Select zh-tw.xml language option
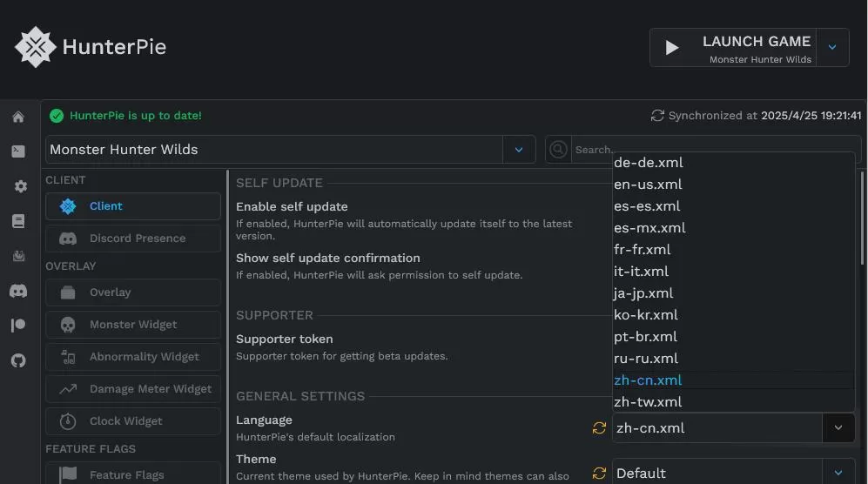Image resolution: width=868 pixels, height=484 pixels. (x=648, y=402)
